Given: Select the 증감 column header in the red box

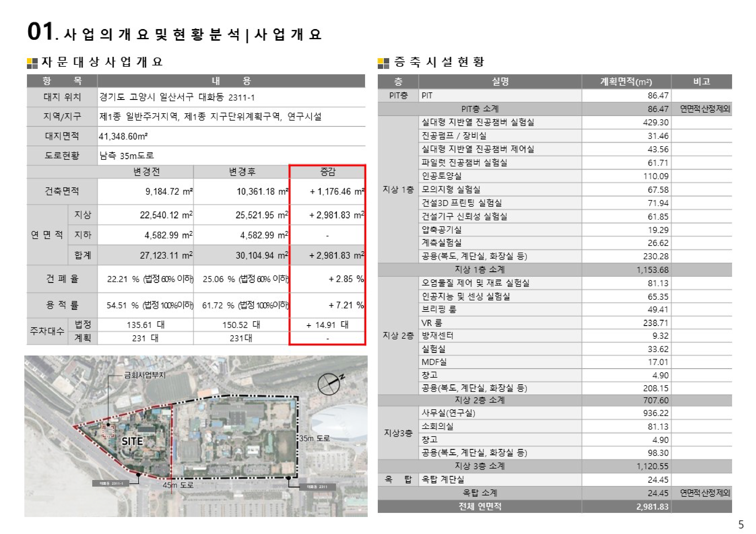Looking at the screenshot, I should point(327,172).
